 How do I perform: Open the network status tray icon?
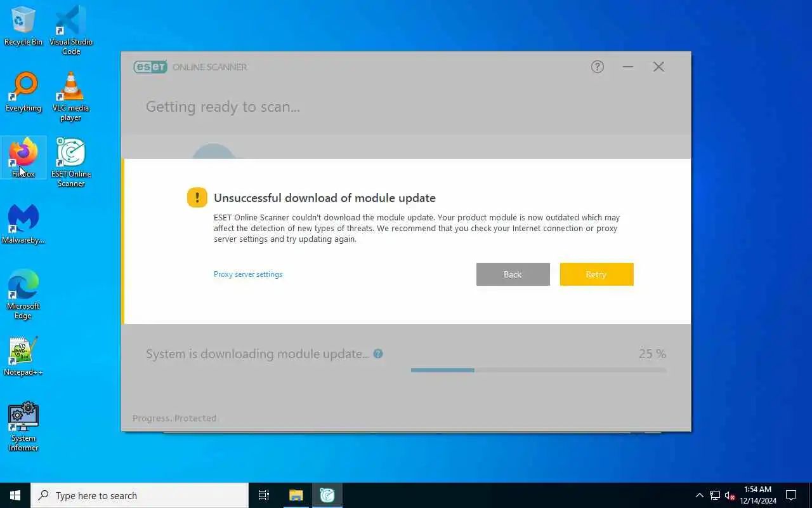pyautogui.click(x=715, y=495)
